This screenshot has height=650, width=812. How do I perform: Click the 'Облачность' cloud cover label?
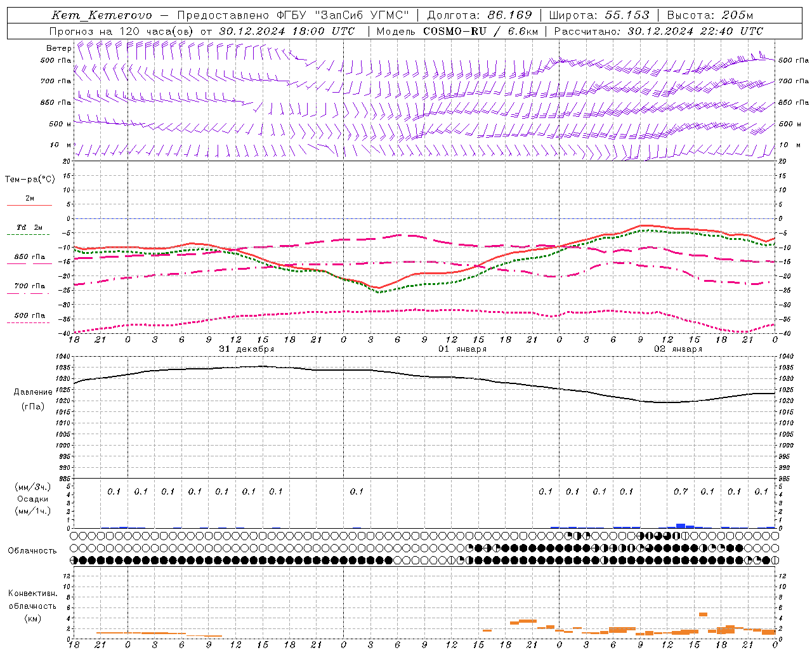32,551
